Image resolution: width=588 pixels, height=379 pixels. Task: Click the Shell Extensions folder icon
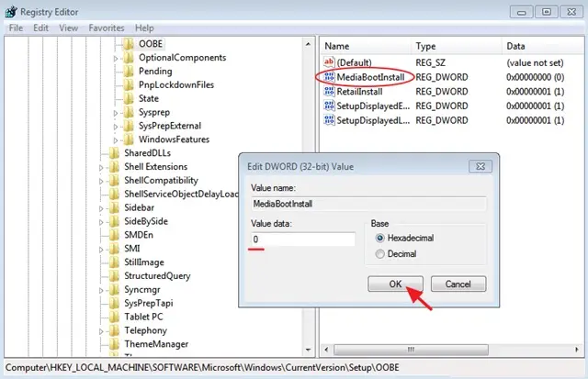coord(114,167)
